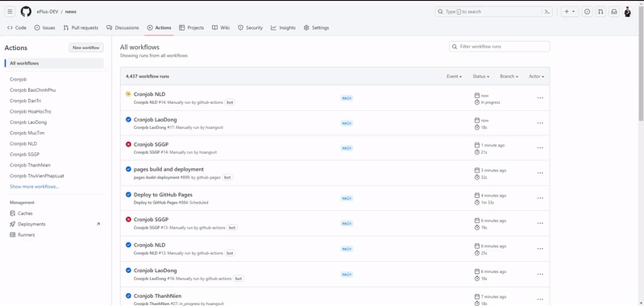Open options menu for Cronjob LaoDong #16

(x=540, y=274)
